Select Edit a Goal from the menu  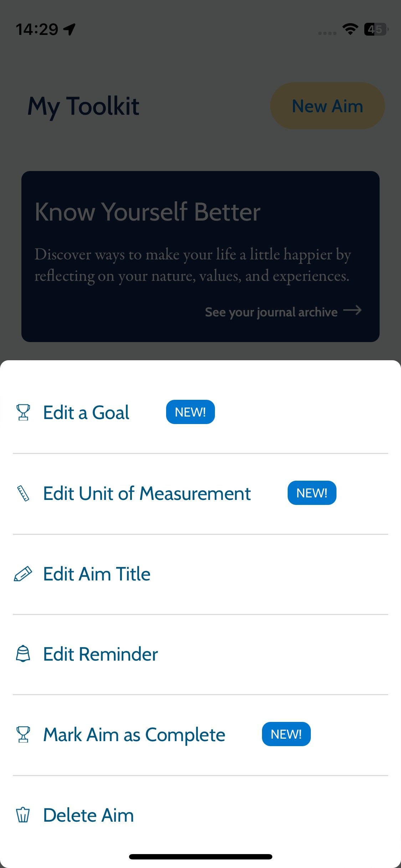[x=86, y=412]
